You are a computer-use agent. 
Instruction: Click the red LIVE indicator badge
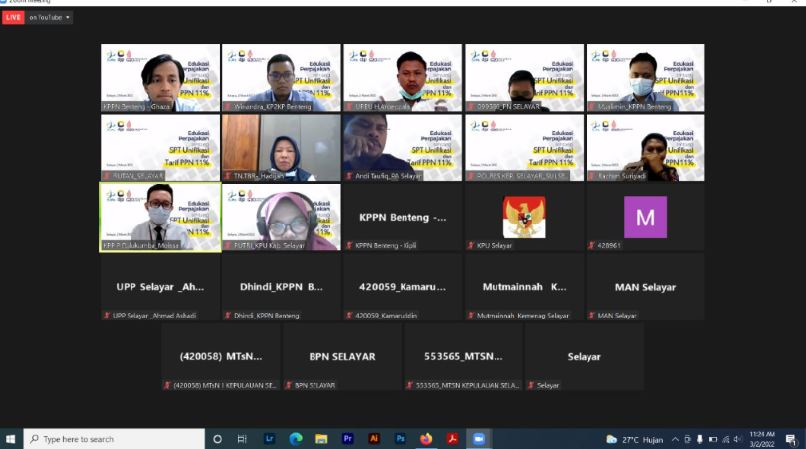pos(13,18)
